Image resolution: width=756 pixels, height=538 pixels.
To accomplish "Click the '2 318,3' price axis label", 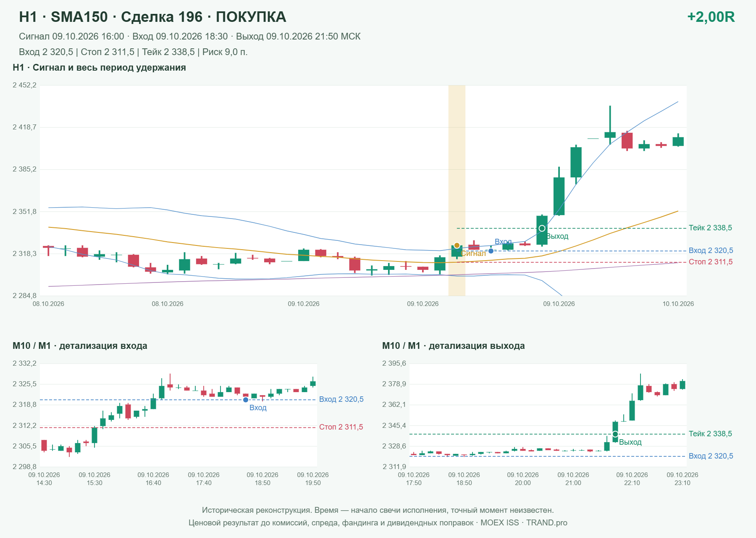I will [x=24, y=253].
